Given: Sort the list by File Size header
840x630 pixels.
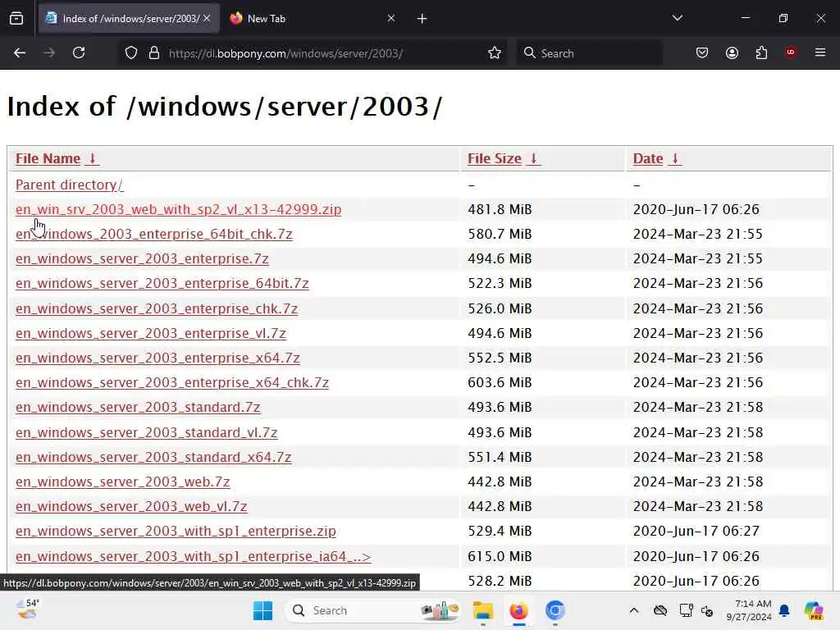Looking at the screenshot, I should (x=495, y=158).
